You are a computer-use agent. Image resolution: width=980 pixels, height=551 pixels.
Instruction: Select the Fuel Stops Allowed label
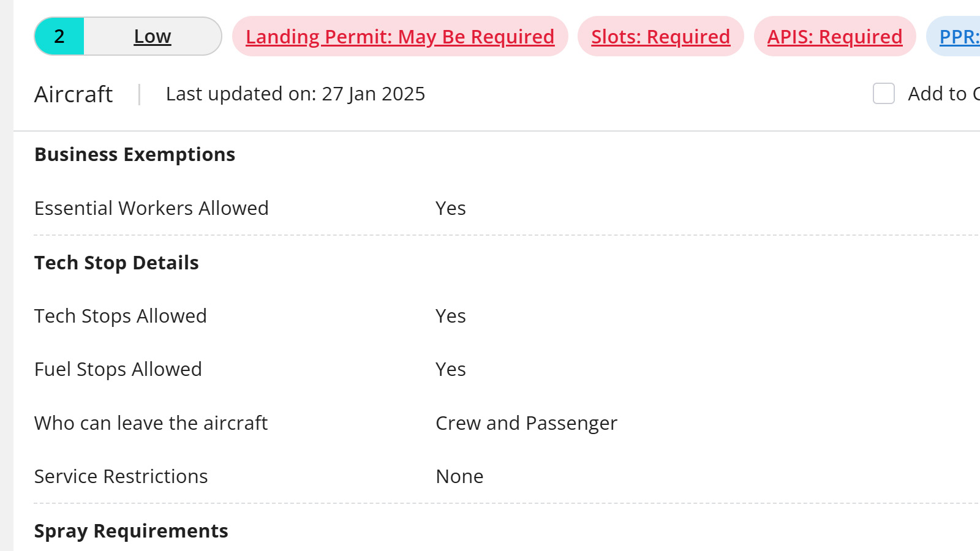point(118,369)
